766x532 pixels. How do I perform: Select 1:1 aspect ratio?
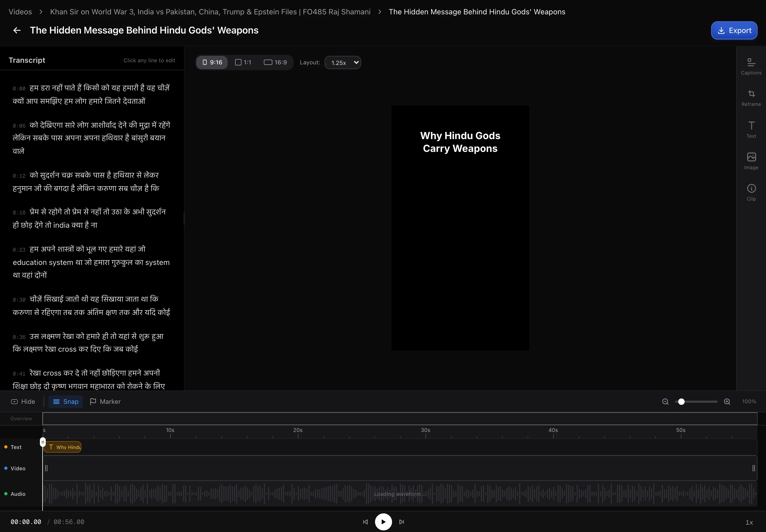point(243,62)
